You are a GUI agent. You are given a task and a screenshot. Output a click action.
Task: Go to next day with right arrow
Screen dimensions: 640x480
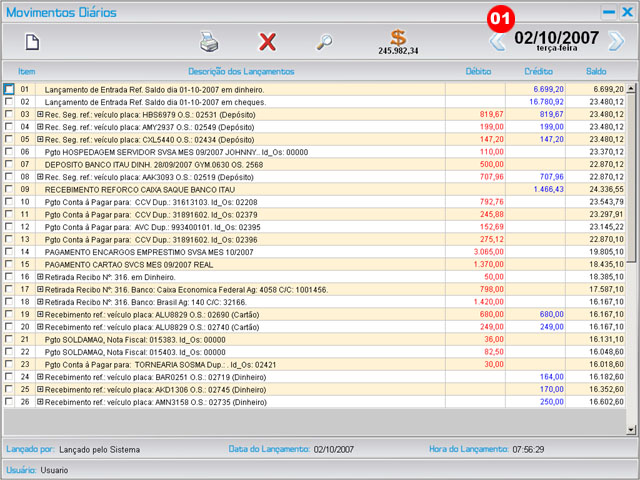pos(616,41)
